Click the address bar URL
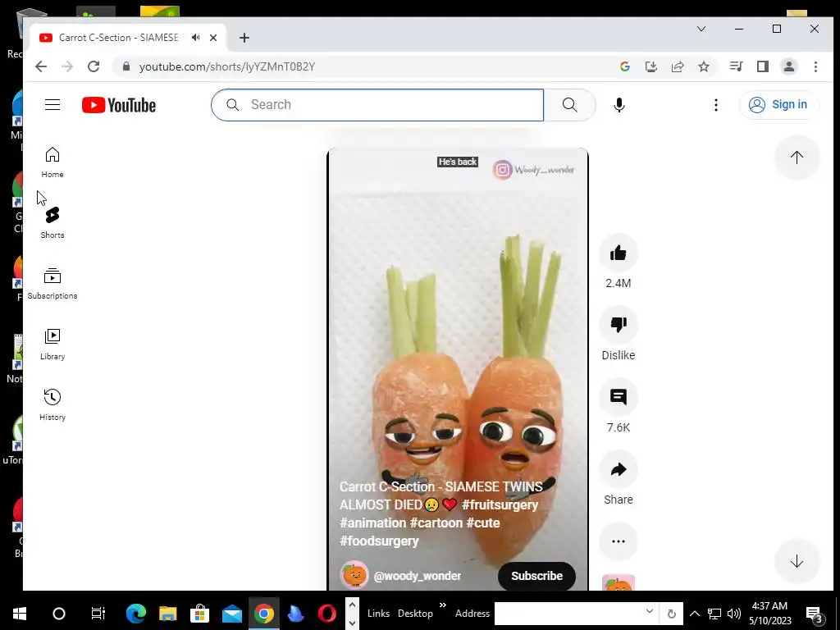 [227, 66]
